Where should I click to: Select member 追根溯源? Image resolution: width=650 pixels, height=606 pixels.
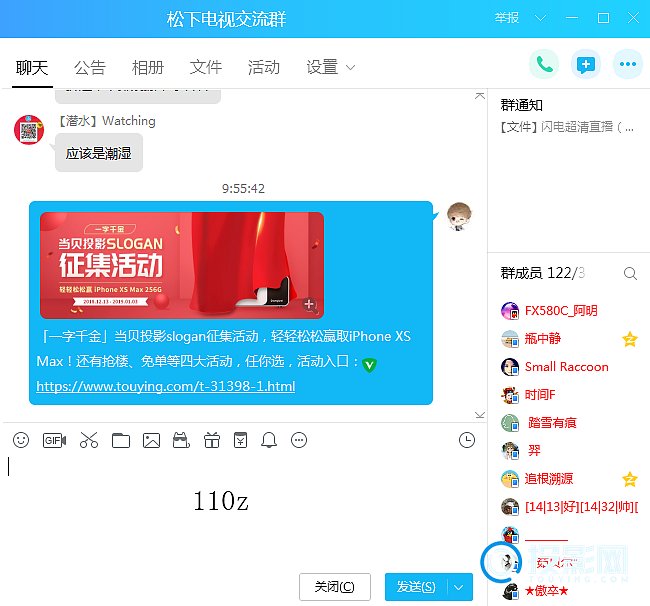click(x=549, y=479)
